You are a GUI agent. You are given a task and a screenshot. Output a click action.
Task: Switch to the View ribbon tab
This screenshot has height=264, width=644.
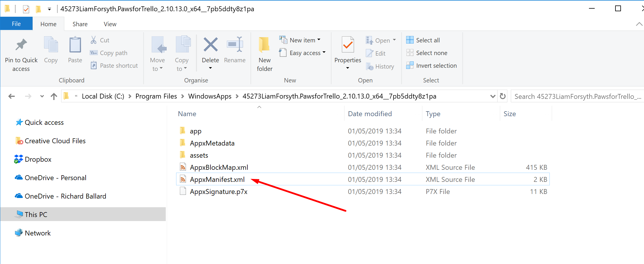click(110, 24)
